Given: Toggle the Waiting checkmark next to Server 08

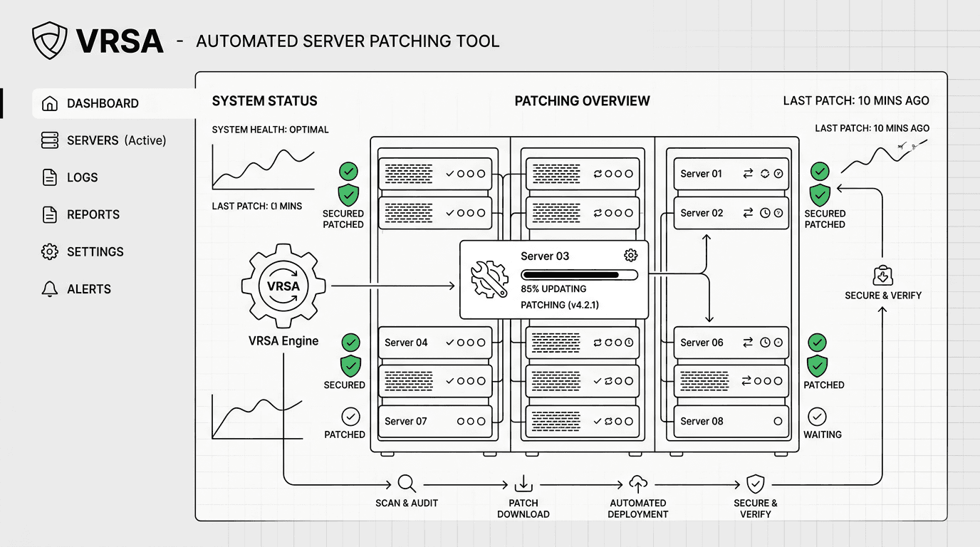Looking at the screenshot, I should (817, 417).
